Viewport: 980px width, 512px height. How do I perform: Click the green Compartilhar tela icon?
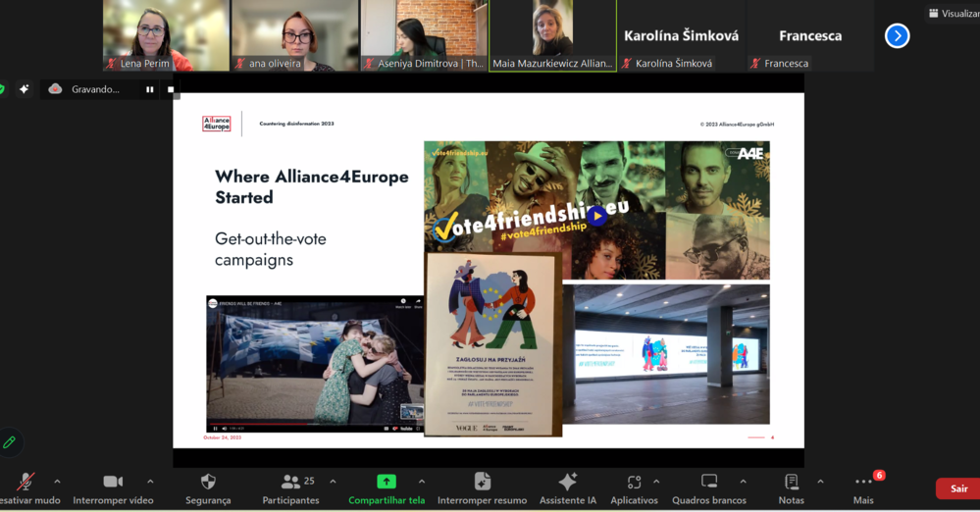pyautogui.click(x=387, y=482)
